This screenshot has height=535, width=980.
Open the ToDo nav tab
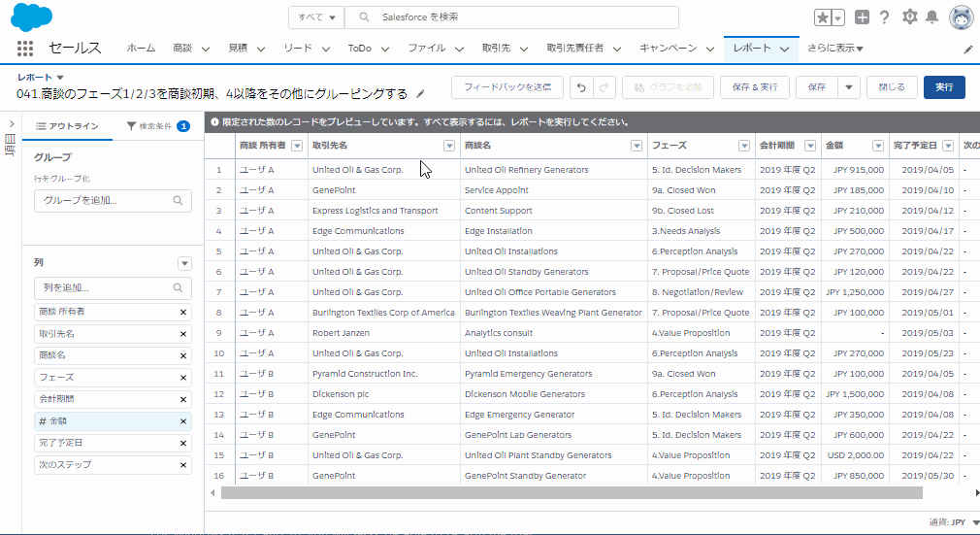pyautogui.click(x=359, y=49)
